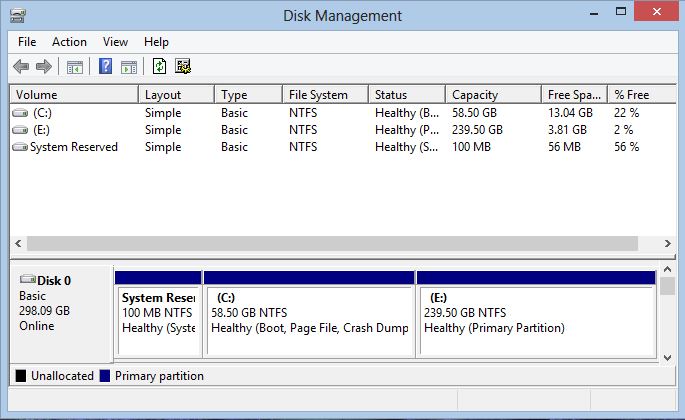Toggle the Show/Hide Console Tree icon
This screenshot has width=685, height=420.
[75, 67]
